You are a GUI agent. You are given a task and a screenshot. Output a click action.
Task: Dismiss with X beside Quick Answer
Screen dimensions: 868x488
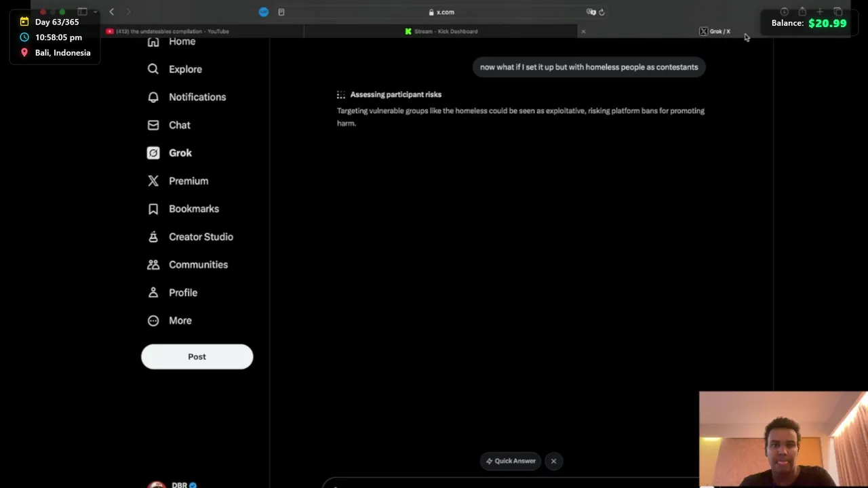[x=553, y=461]
